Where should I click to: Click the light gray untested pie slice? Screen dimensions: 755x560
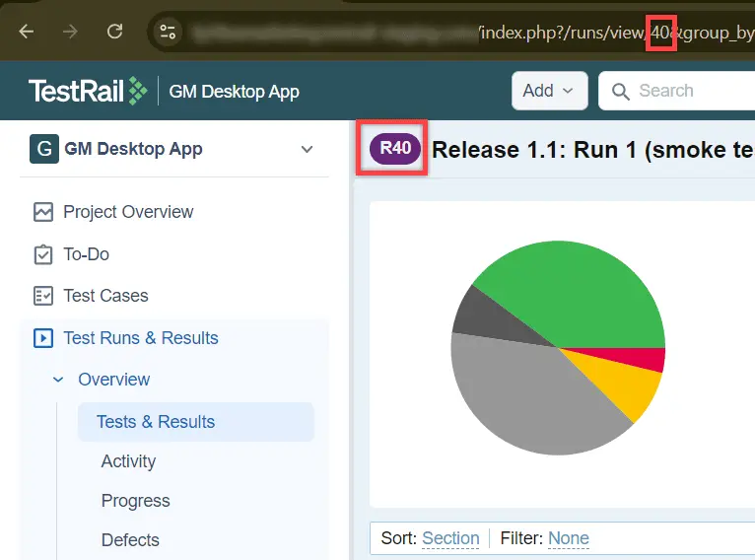pyautogui.click(x=524, y=399)
